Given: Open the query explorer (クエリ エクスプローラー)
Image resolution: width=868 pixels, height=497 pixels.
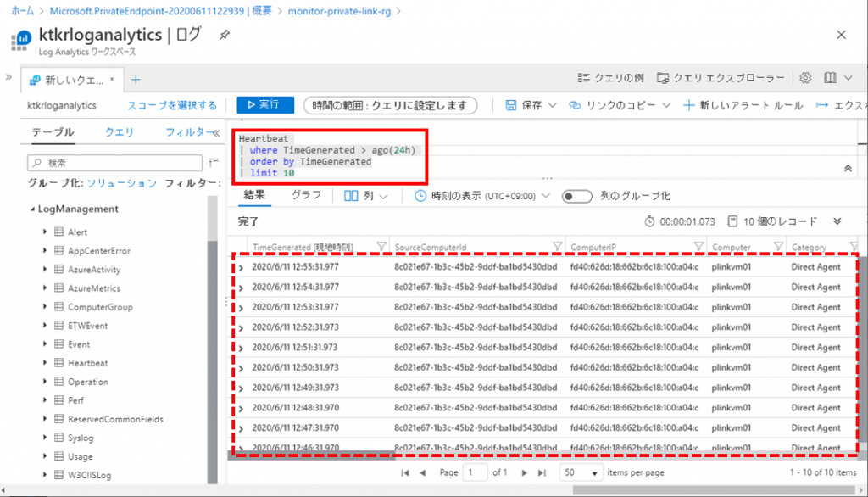Looking at the screenshot, I should coord(721,78).
